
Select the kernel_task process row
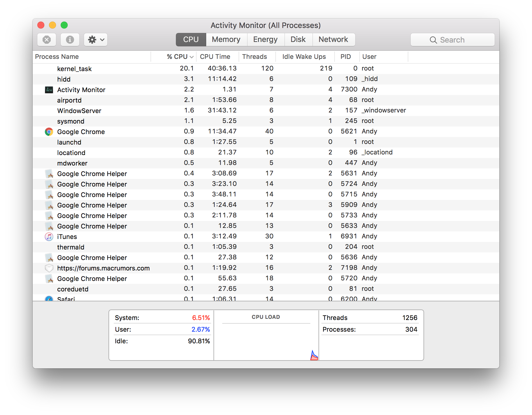tap(266, 69)
